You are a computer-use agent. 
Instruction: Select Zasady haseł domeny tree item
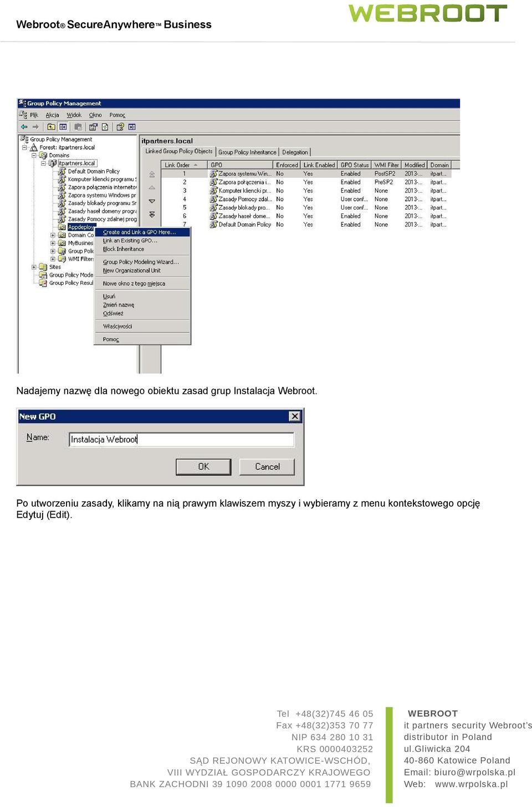[102, 211]
